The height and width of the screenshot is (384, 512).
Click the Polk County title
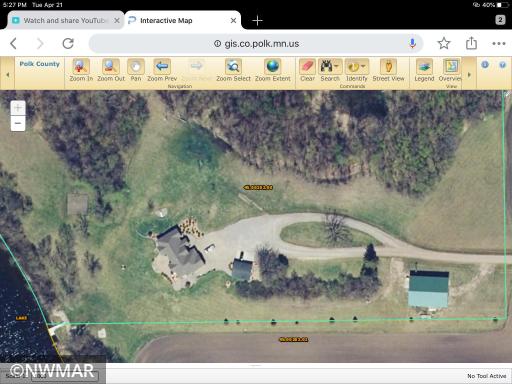tap(39, 64)
